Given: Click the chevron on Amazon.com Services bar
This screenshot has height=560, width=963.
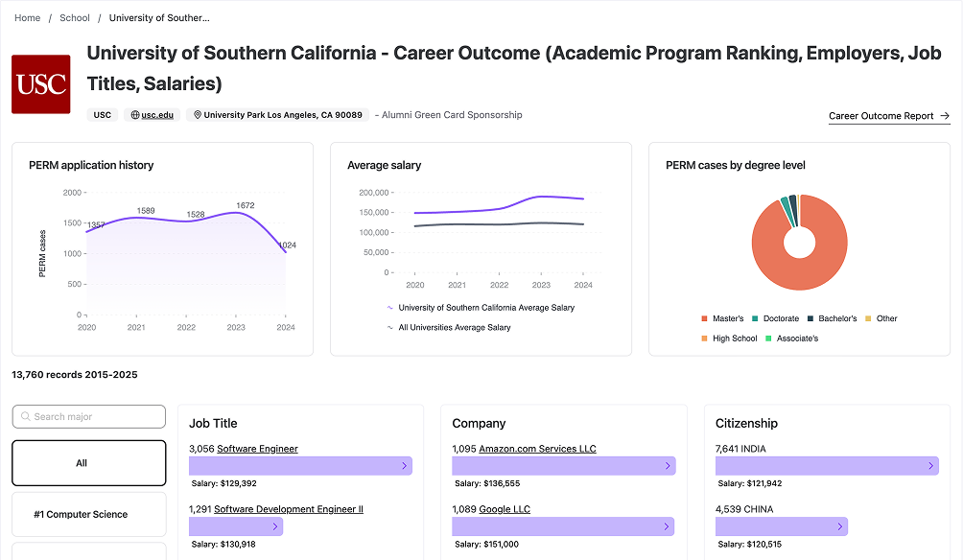Looking at the screenshot, I should coord(668,466).
